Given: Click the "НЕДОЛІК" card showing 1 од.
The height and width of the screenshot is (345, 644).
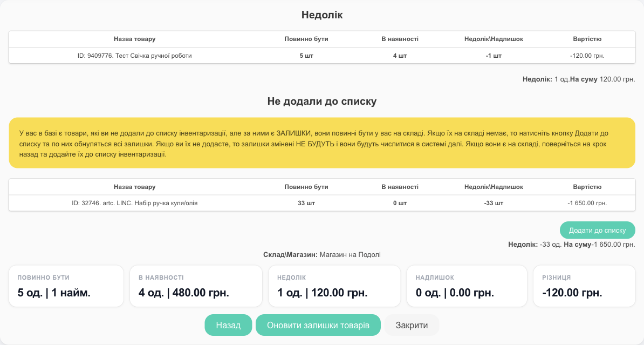Looking at the screenshot, I should (334, 286).
